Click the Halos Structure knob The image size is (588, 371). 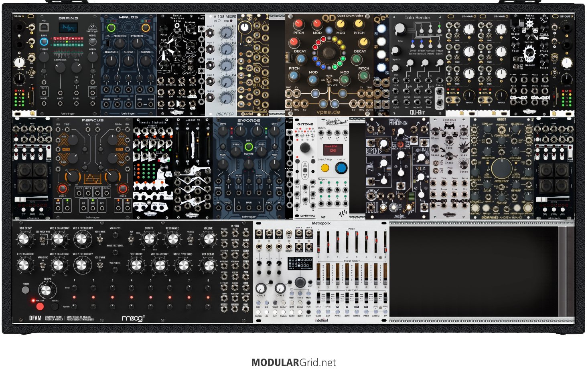[x=137, y=44]
